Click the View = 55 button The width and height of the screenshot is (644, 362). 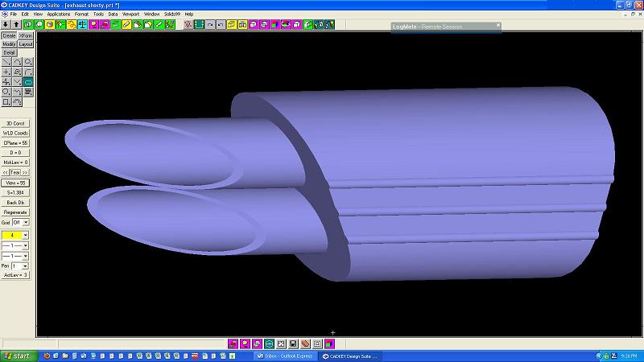[15, 183]
